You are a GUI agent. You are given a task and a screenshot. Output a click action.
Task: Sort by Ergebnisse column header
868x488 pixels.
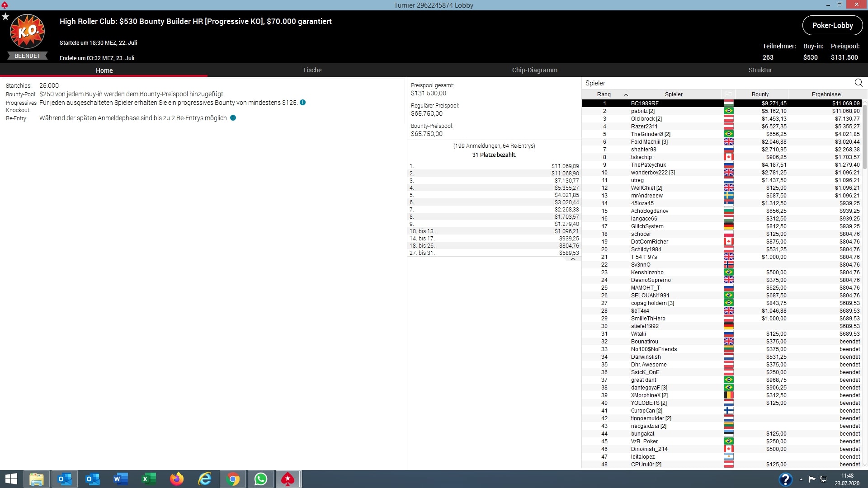pyautogui.click(x=826, y=94)
